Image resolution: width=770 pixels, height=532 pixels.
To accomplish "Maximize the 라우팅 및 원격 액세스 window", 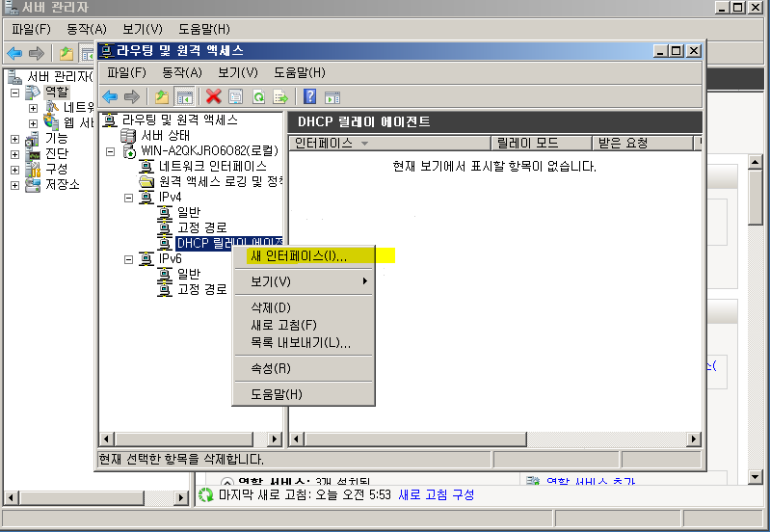I will 677,50.
